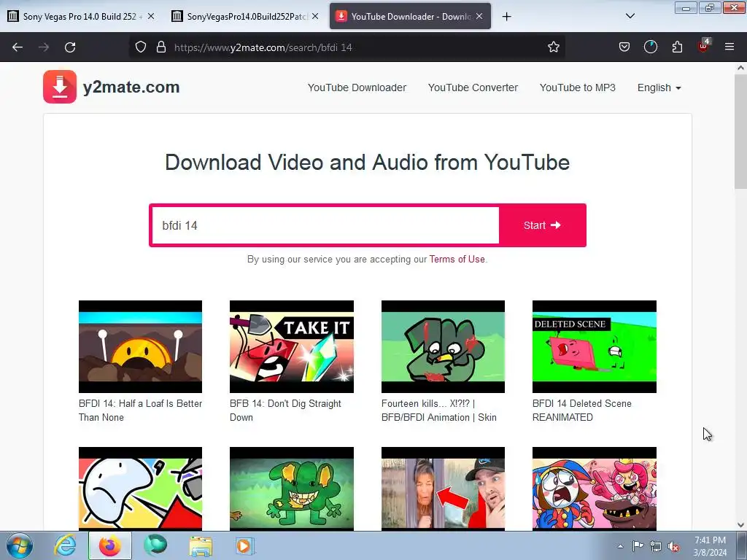Open the Terms of Use link
Image resolution: width=747 pixels, height=560 pixels.
(457, 259)
